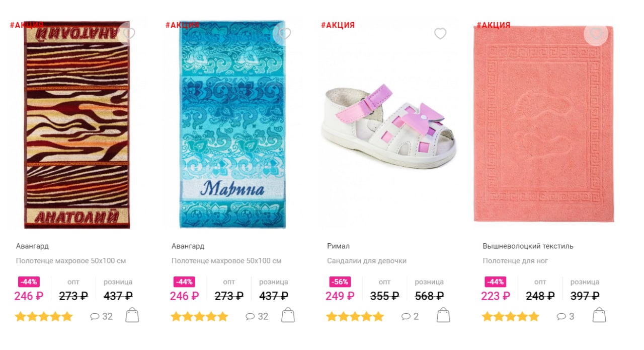Viewport: 644px width, 350px height.
Task: Click the five-star rating under sandals
Action: [355, 317]
